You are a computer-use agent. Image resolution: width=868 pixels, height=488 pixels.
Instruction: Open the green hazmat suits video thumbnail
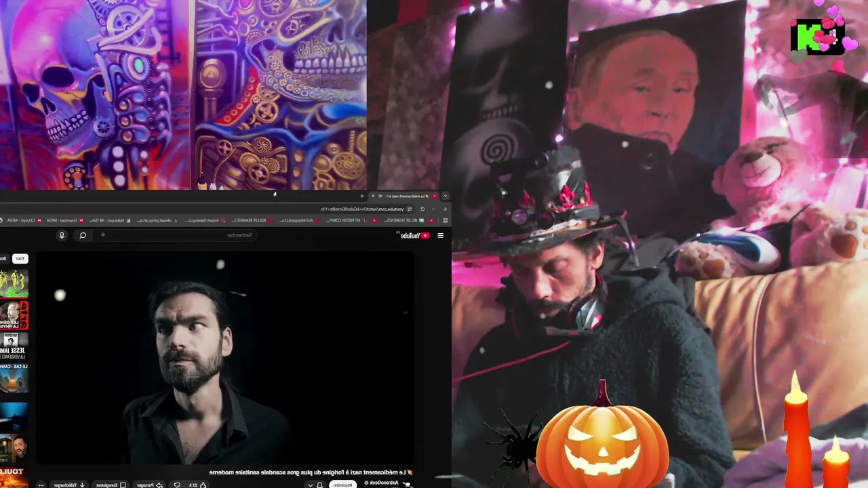[14, 283]
